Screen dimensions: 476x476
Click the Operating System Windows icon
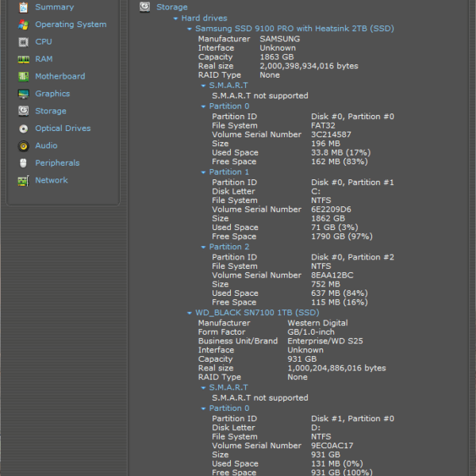tap(23, 25)
